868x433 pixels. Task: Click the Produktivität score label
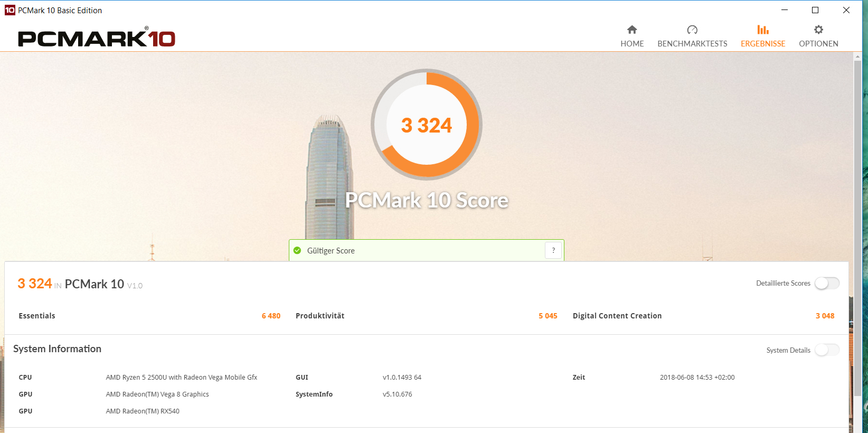coord(320,316)
